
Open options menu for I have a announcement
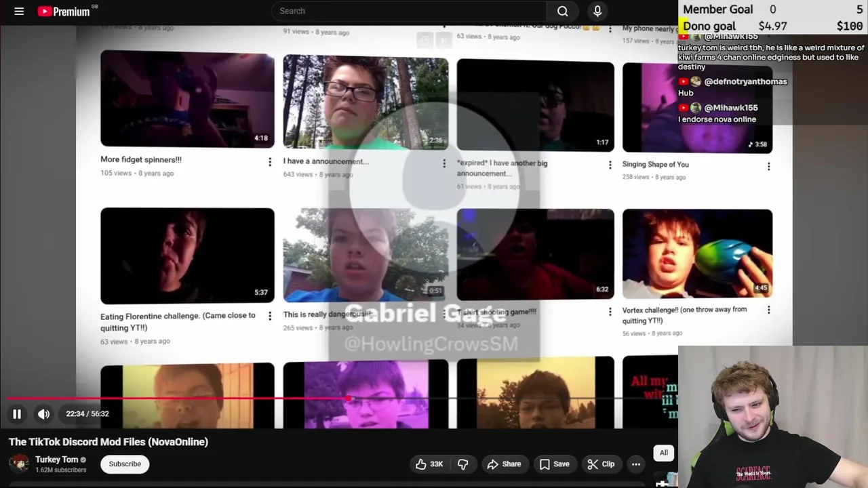[x=444, y=163]
